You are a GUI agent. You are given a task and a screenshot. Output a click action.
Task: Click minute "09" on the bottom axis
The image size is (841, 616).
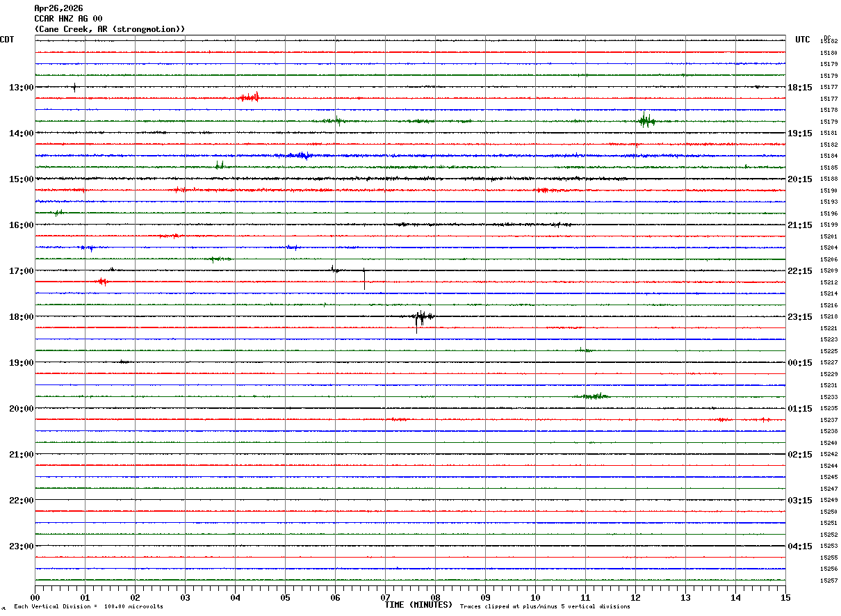[485, 598]
